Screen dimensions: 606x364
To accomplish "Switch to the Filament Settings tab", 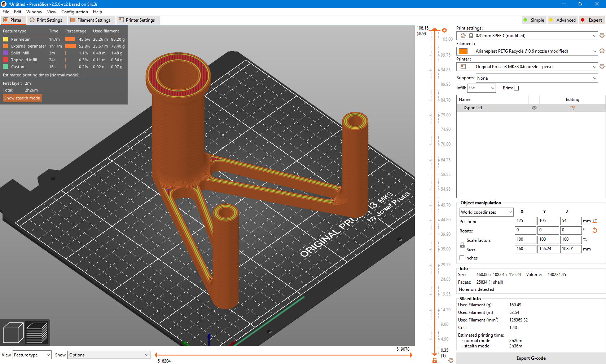I will click(91, 20).
